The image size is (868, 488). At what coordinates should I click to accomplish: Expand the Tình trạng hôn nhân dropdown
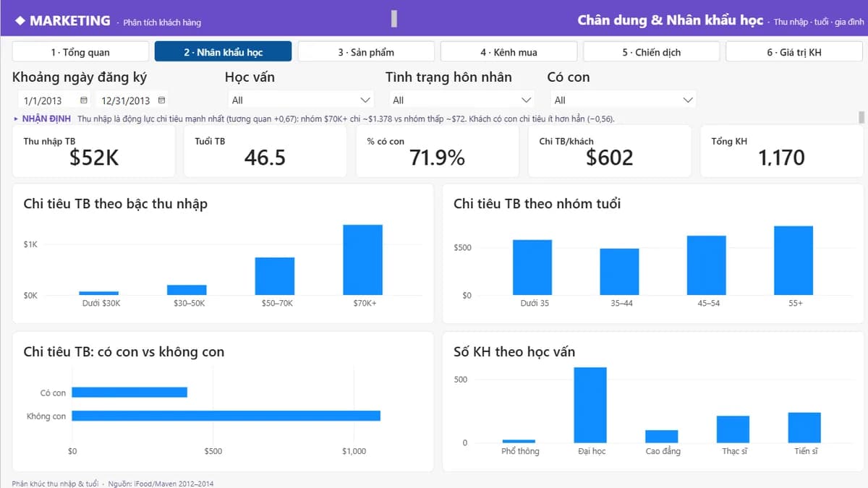click(x=526, y=100)
